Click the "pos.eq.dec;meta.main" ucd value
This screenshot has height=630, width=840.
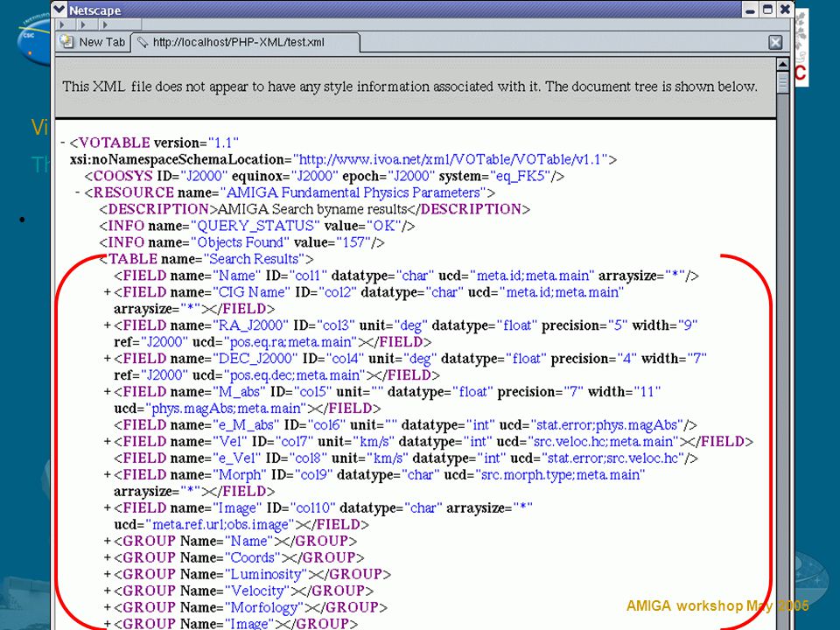pos(294,375)
